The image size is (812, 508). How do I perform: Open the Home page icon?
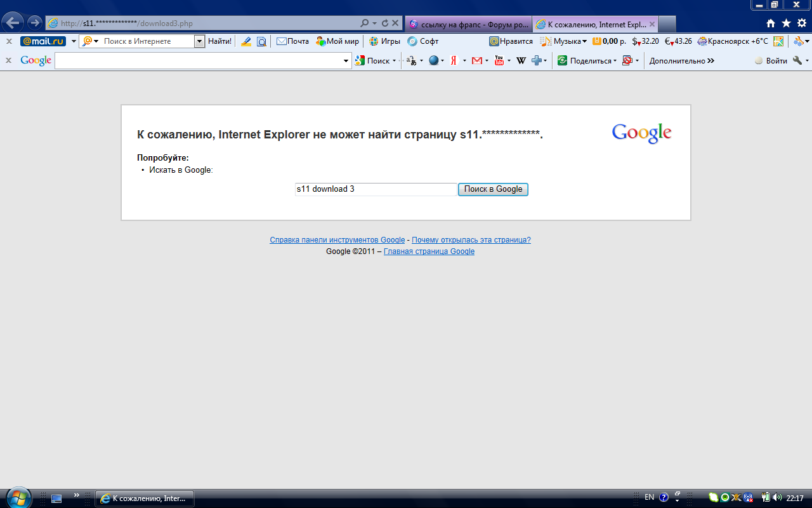771,23
